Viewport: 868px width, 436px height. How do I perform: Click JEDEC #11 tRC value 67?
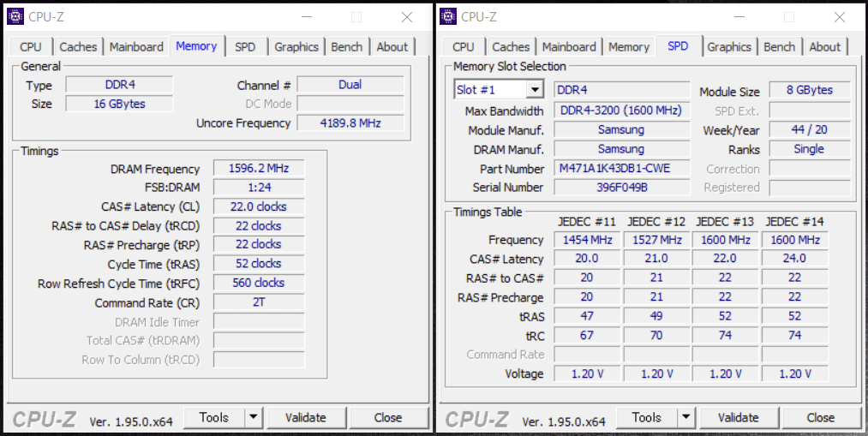(587, 335)
